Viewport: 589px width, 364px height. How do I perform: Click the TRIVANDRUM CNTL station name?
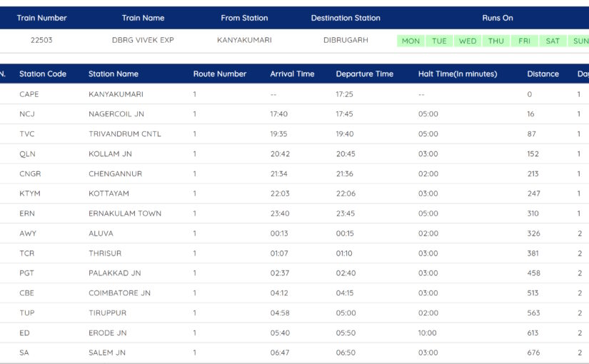[125, 134]
